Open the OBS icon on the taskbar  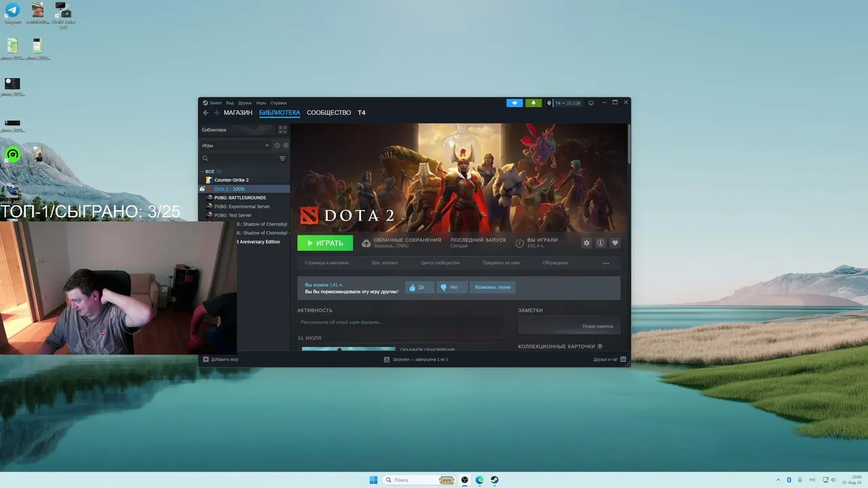(465, 480)
